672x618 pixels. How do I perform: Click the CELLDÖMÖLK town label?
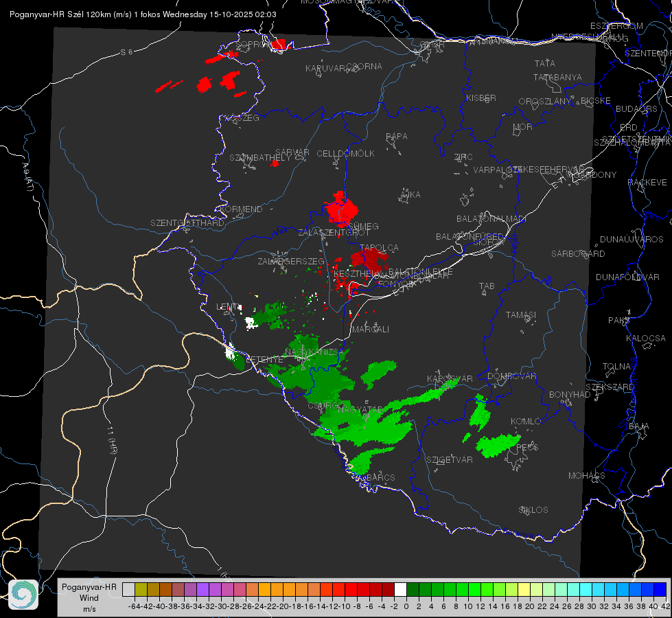click(346, 153)
